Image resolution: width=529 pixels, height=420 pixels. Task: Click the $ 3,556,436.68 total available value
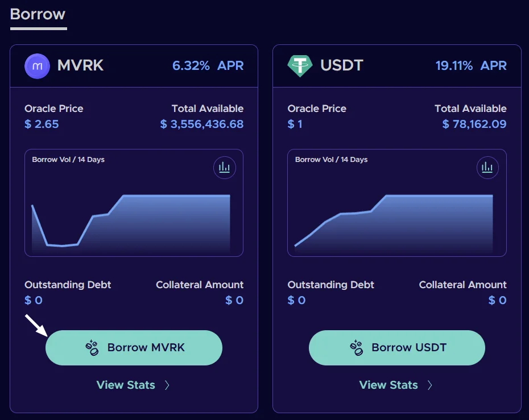[x=202, y=124]
